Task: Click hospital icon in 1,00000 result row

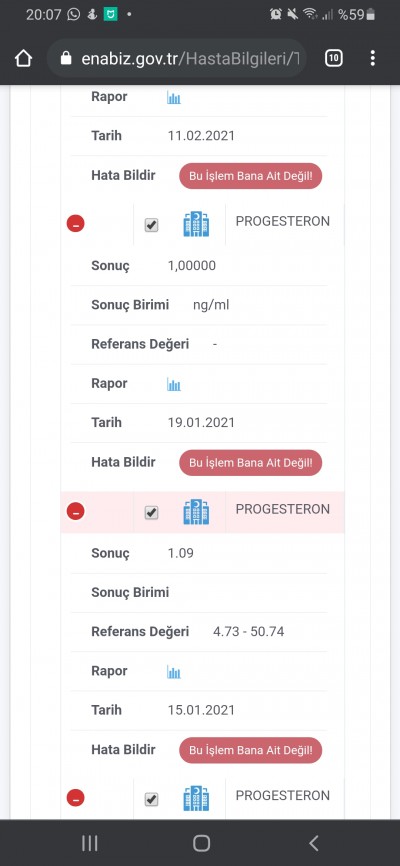Action: (196, 224)
